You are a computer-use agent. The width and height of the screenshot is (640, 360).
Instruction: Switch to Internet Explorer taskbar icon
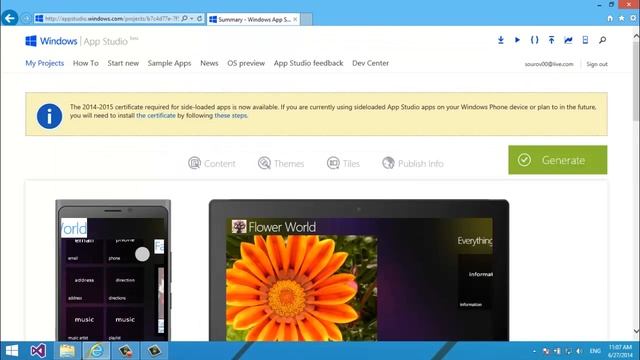(96, 351)
